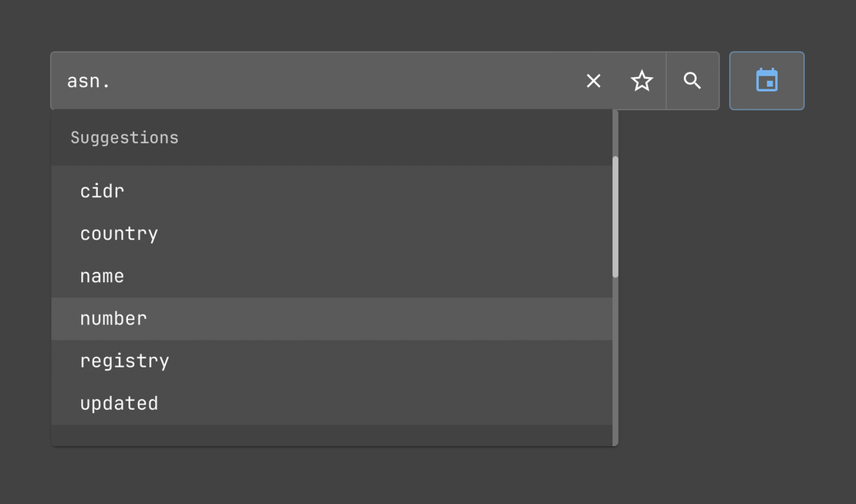856x504 pixels.
Task: Click the suggestions list scrollbar thumb
Action: (x=615, y=216)
